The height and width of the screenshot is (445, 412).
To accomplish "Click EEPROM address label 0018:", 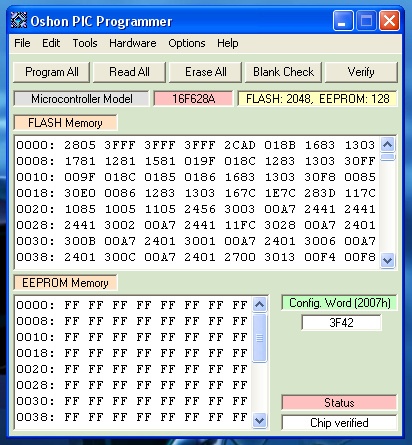I will [x=35, y=353].
